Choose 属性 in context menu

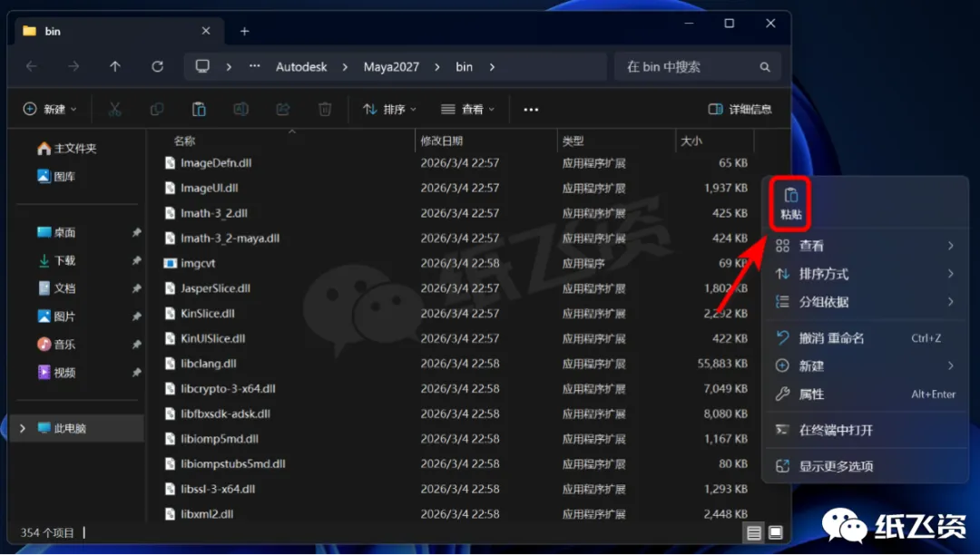(x=865, y=394)
